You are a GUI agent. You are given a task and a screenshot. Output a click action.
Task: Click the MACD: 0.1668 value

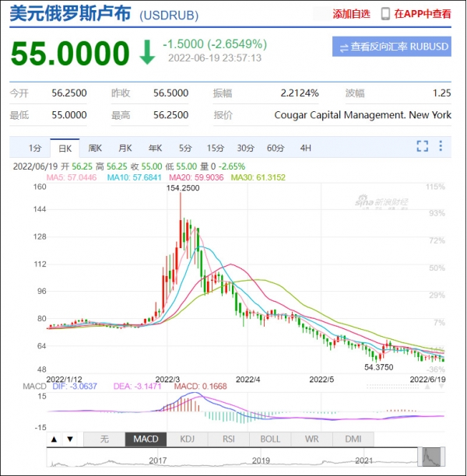coord(201,387)
